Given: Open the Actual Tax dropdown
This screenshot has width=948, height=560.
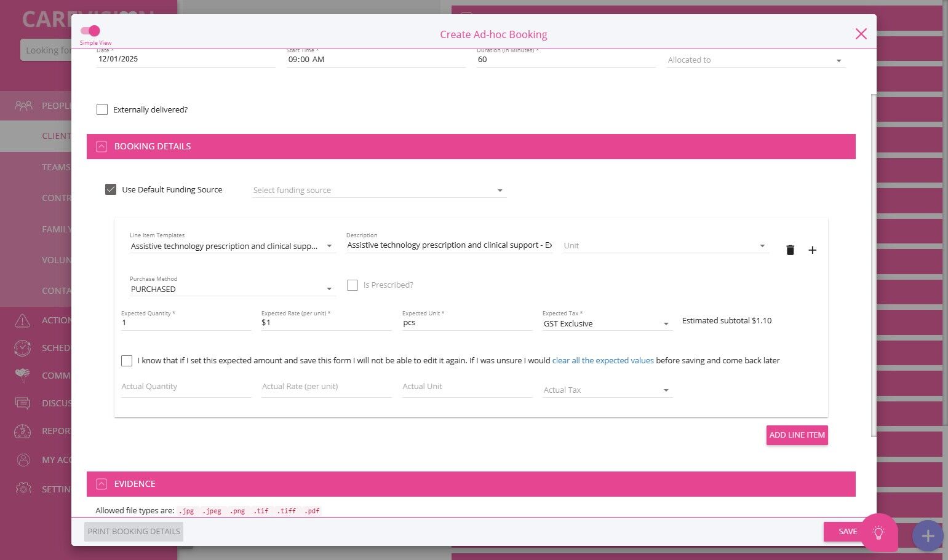Looking at the screenshot, I should 607,390.
